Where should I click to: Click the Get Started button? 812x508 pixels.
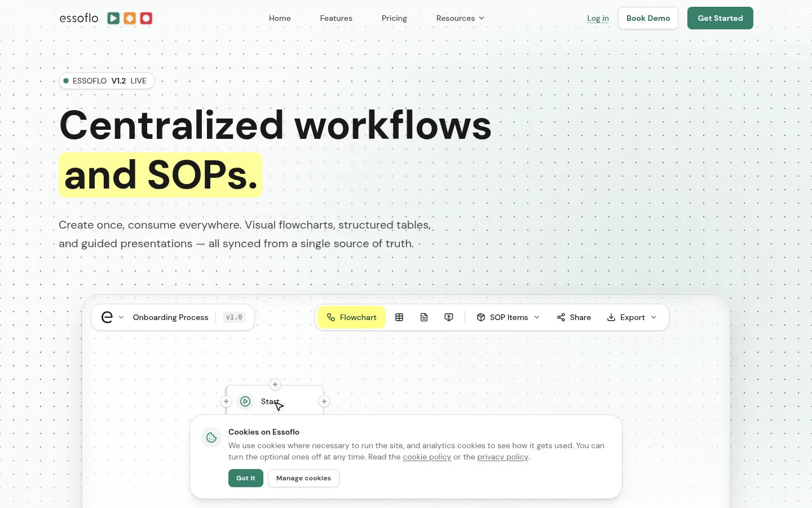(x=720, y=18)
